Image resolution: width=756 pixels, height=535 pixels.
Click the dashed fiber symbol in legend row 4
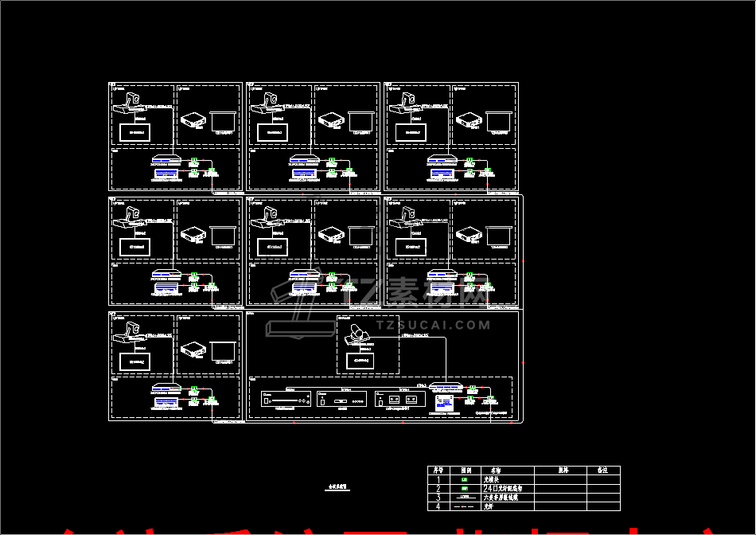pos(465,506)
